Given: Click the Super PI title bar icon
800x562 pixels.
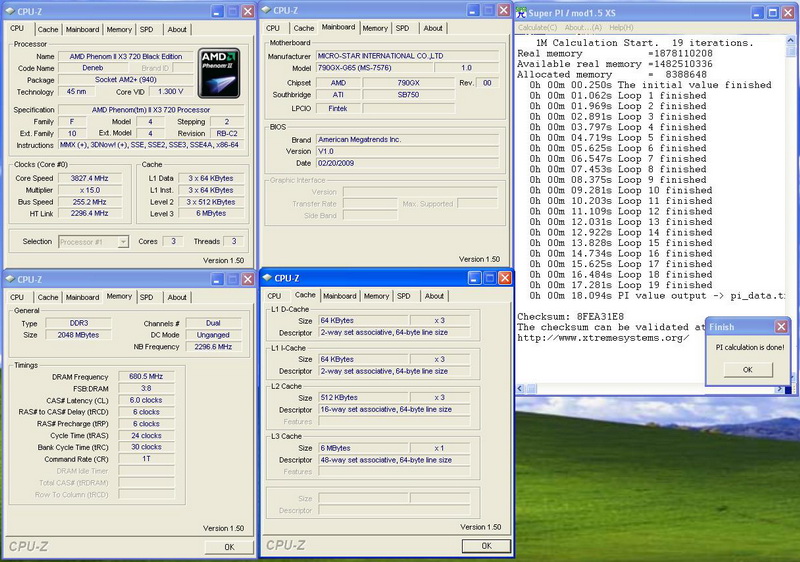Looking at the screenshot, I should click(x=521, y=11).
